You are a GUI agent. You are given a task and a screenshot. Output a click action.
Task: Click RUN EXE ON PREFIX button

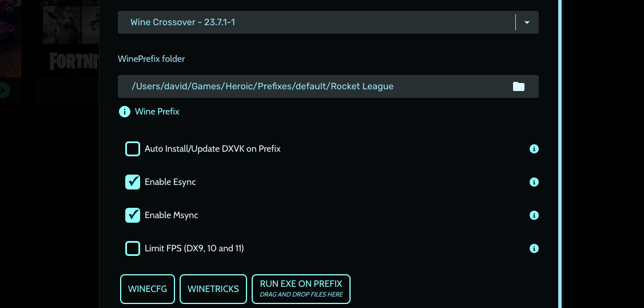301,289
